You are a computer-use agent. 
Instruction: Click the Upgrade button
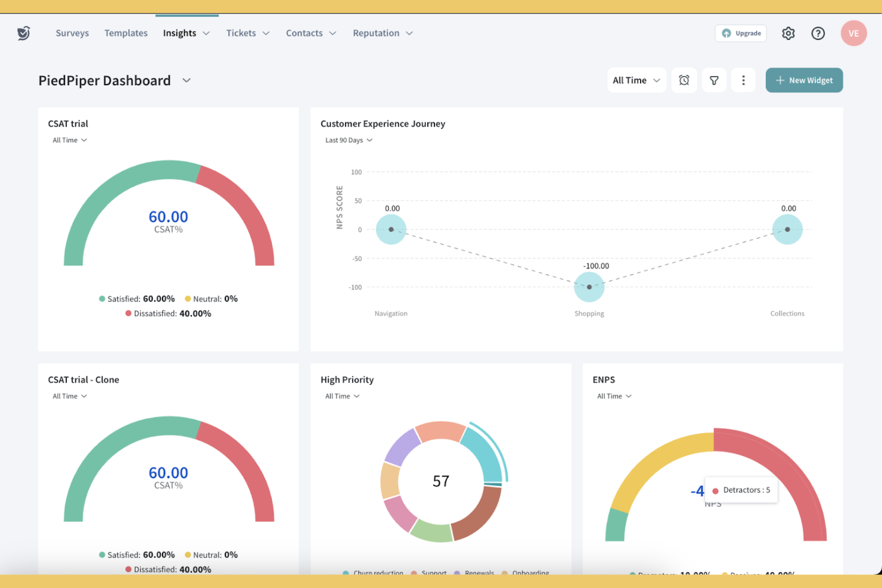tap(741, 33)
